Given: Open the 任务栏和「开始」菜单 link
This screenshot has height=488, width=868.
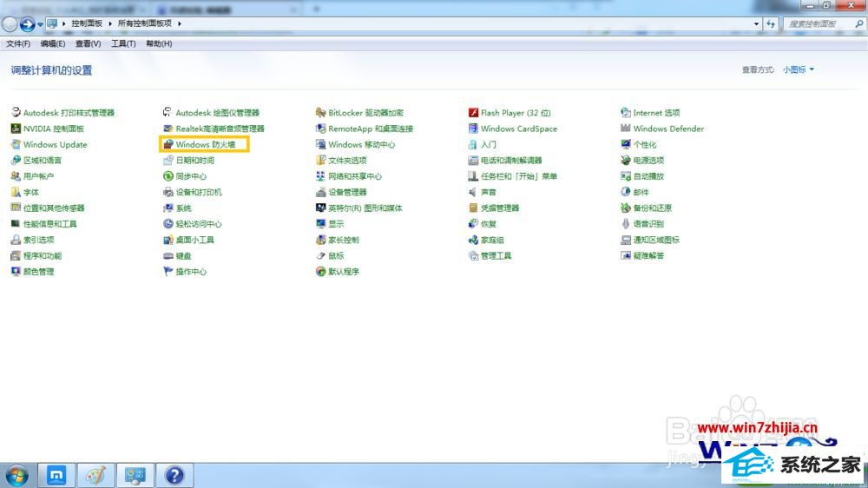Looking at the screenshot, I should (x=519, y=176).
